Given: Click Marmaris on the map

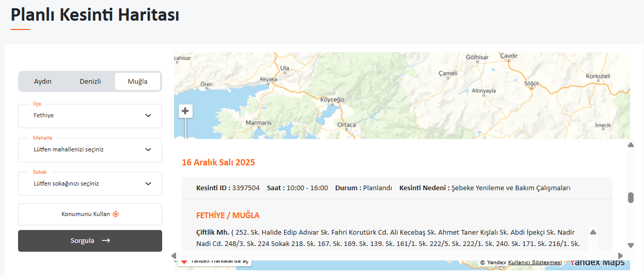Looking at the screenshot, I should tap(258, 123).
